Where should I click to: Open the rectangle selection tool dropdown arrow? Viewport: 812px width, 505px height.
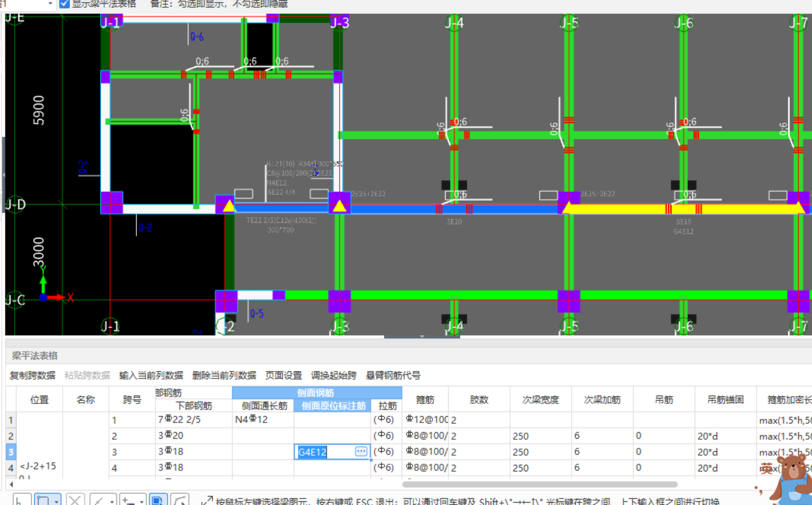click(x=57, y=501)
